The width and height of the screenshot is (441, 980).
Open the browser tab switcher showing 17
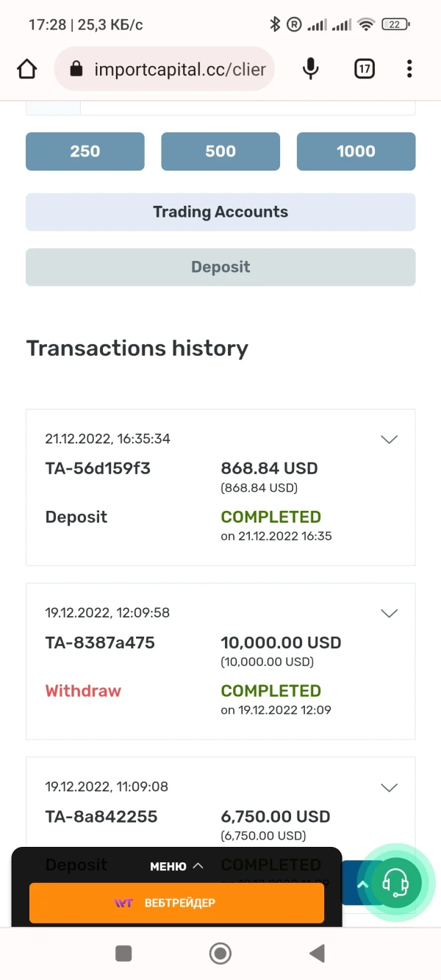point(365,69)
